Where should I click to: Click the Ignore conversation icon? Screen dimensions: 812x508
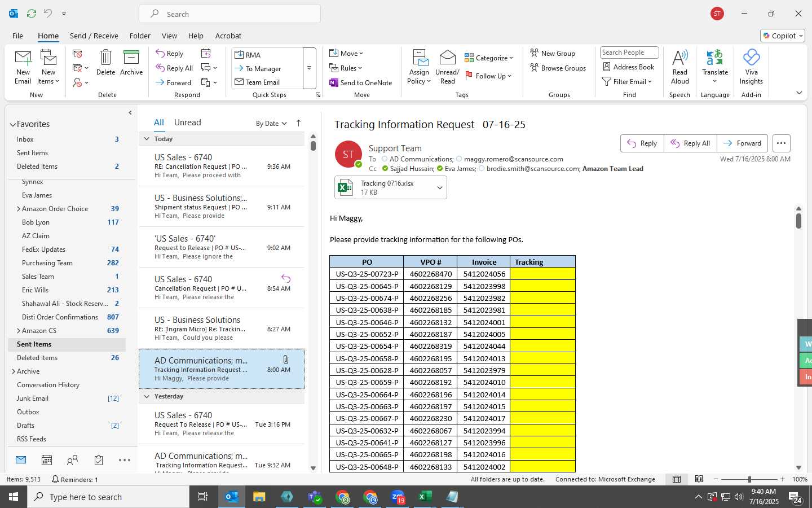[78, 54]
